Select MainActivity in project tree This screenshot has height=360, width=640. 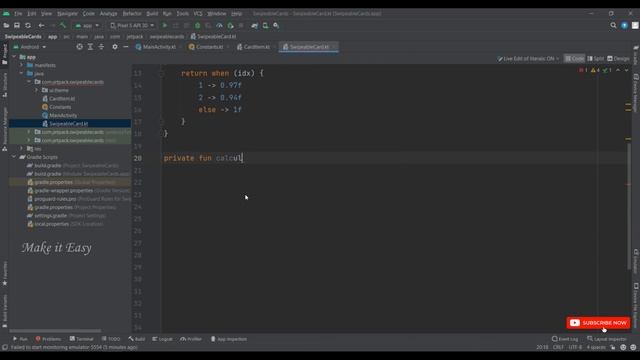(63, 116)
